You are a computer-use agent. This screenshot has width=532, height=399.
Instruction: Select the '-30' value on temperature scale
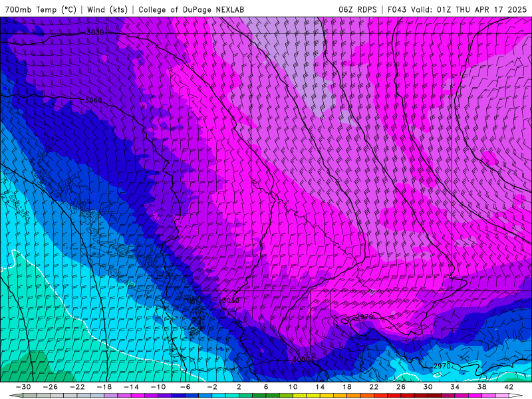click(23, 387)
